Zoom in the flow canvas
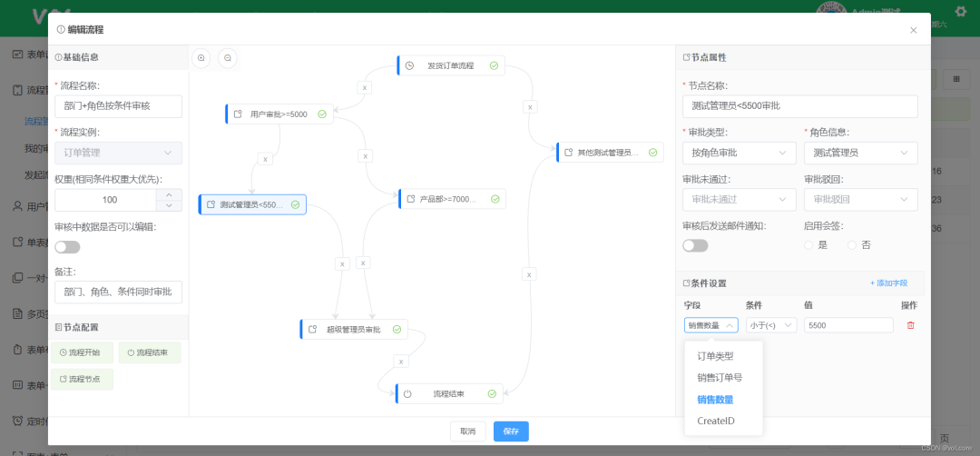Image resolution: width=980 pixels, height=456 pixels. (x=201, y=58)
